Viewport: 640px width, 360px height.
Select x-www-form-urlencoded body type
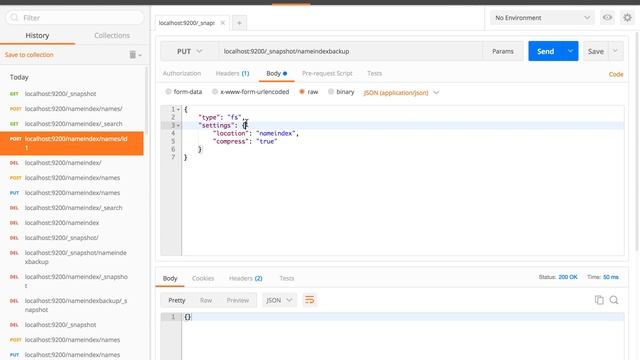tap(215, 92)
